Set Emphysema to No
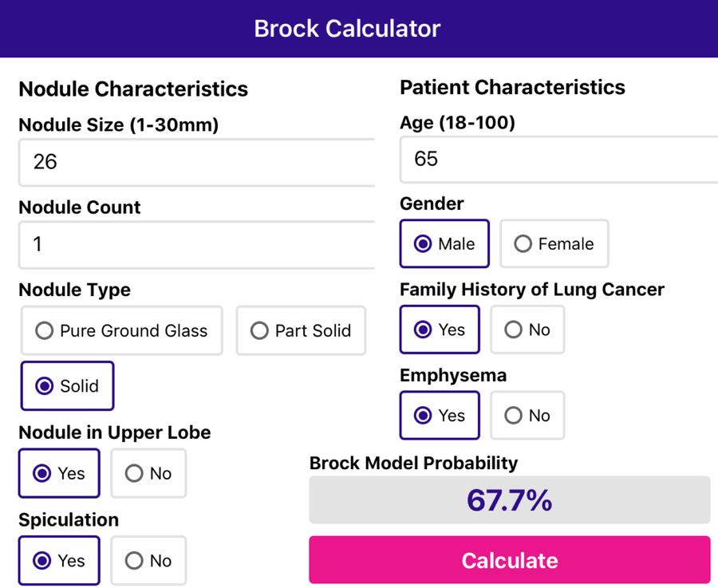This screenshot has height=588, width=718. (527, 416)
